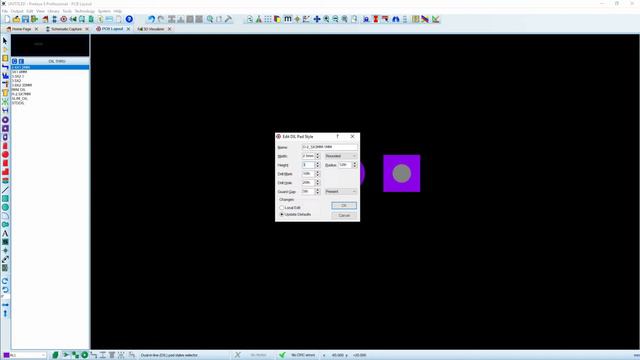Click the Redo arrow in toolbar
Viewport: 640px width, 360px height.
(161, 19)
